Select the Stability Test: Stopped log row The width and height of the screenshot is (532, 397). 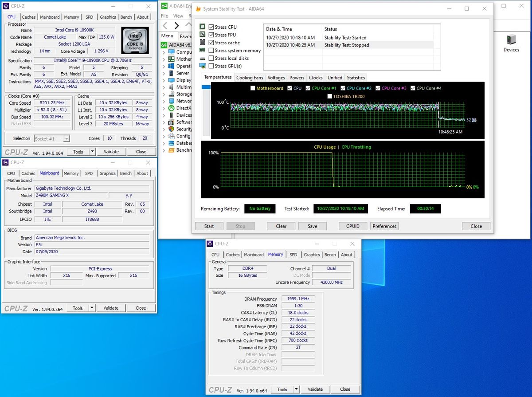[x=348, y=45]
